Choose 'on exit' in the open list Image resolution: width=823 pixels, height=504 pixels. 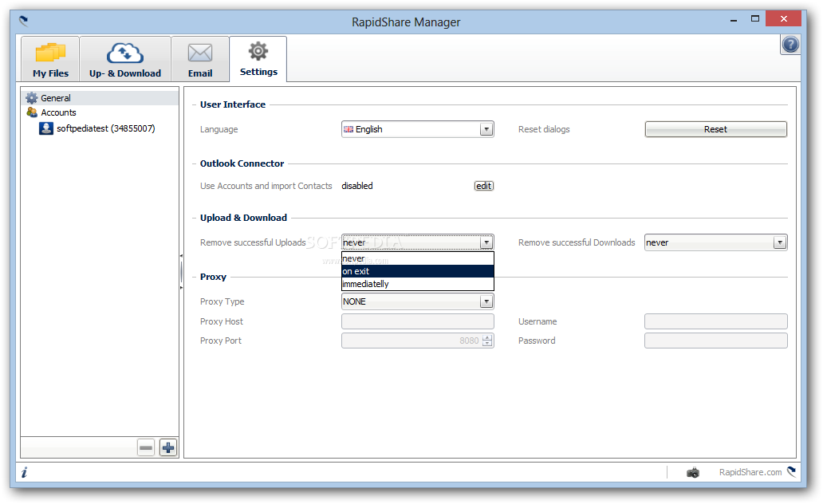point(417,271)
